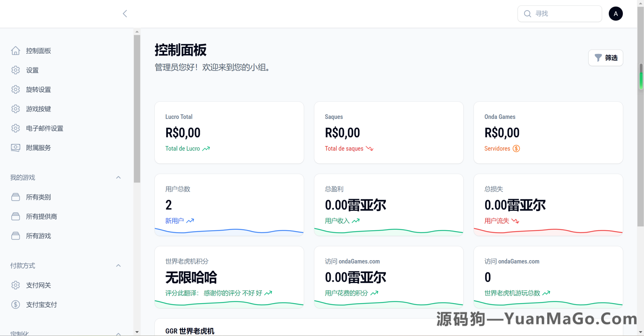Open 电子邮件设置 via its gear icon
This screenshot has width=644, height=336.
coord(15,128)
